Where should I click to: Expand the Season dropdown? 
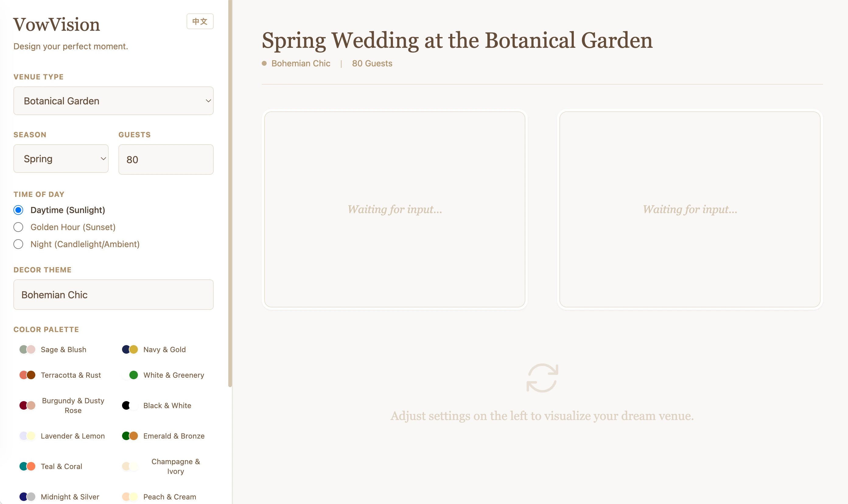pyautogui.click(x=61, y=159)
